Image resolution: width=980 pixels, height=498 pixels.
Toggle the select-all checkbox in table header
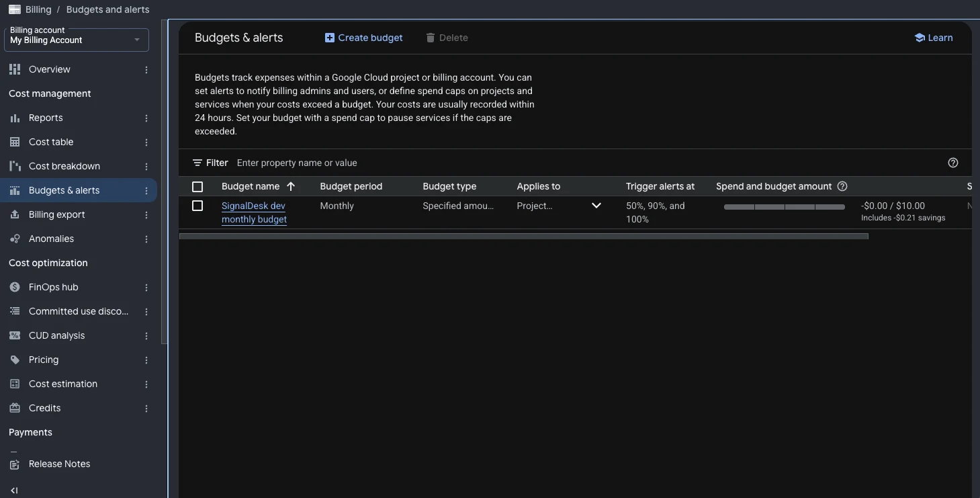(x=197, y=186)
